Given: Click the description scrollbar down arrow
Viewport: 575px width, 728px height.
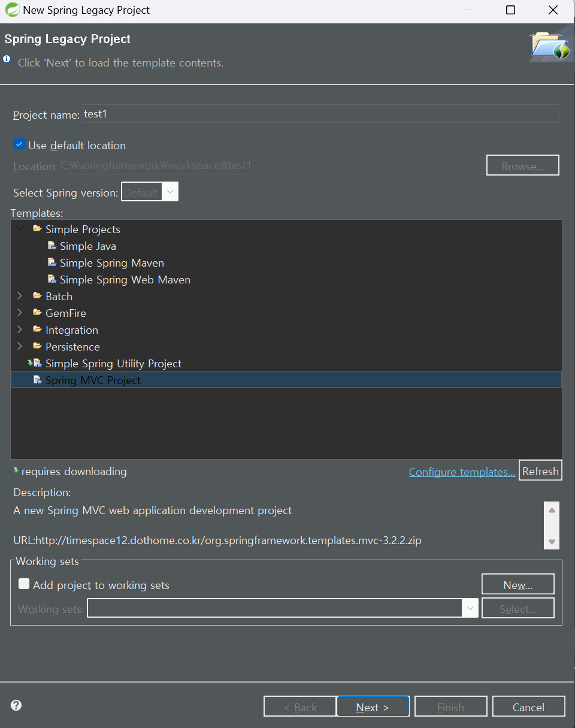Looking at the screenshot, I should click(x=552, y=541).
